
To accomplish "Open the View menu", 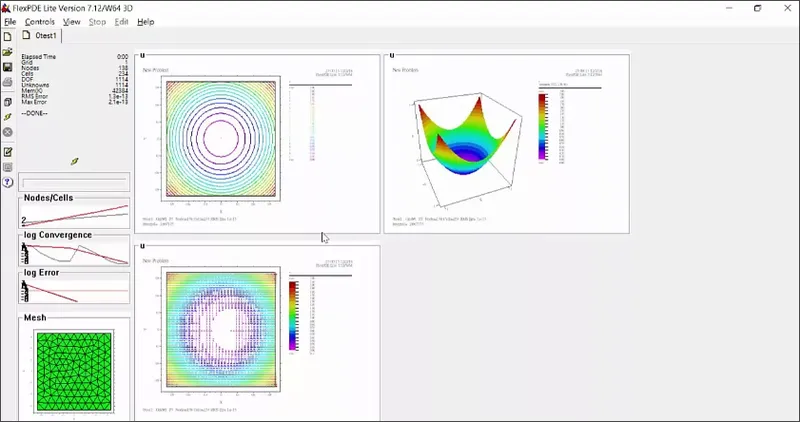I will (x=71, y=22).
